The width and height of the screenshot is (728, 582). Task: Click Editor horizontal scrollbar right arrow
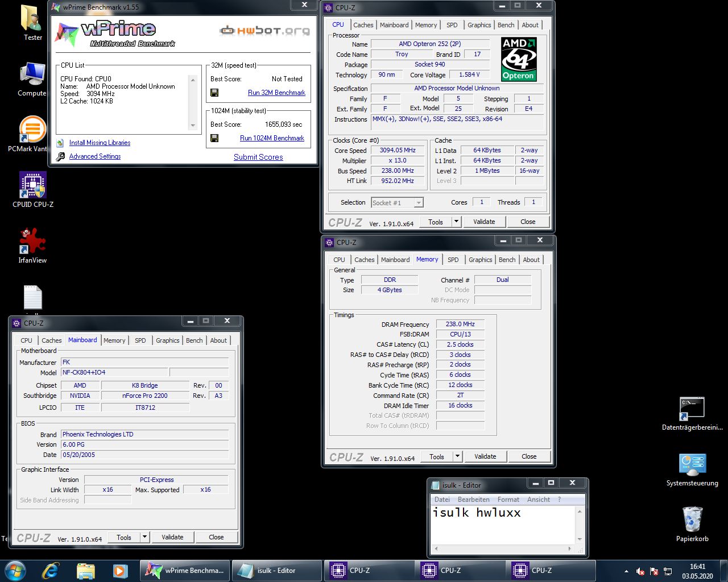tap(570, 549)
